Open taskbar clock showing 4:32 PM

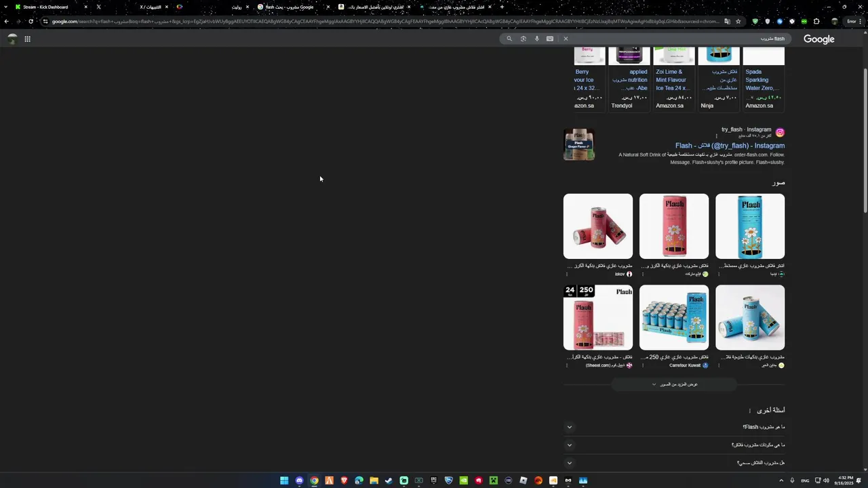coord(845,481)
